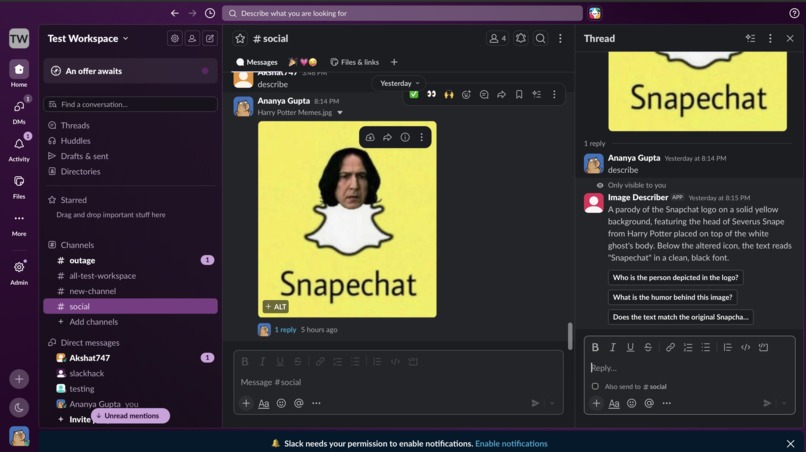806x452 pixels.
Task: Click the history clock icon
Action: [x=210, y=13]
